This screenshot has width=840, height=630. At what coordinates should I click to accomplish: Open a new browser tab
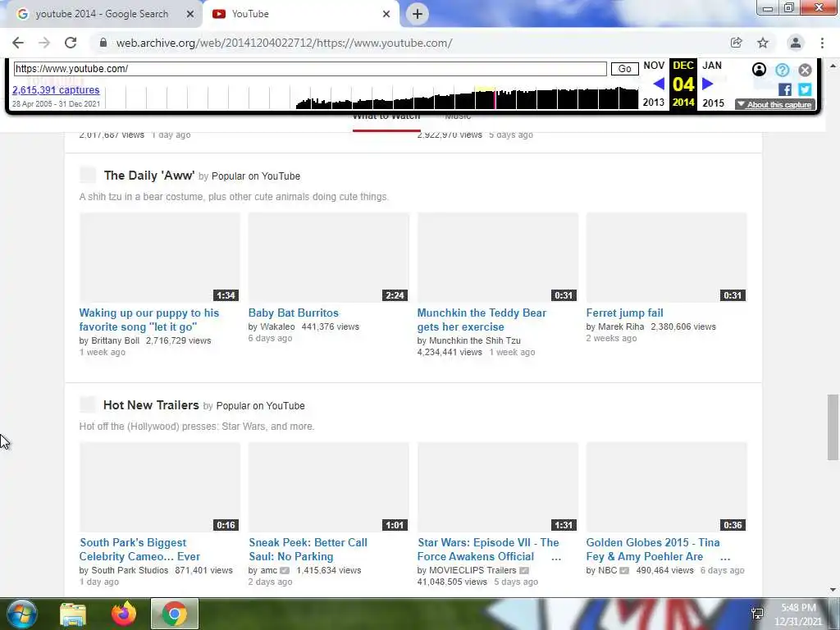click(x=418, y=14)
